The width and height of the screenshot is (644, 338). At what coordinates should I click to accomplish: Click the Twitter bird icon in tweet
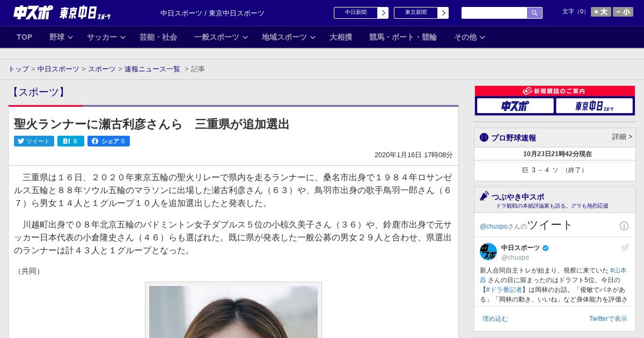[625, 247]
